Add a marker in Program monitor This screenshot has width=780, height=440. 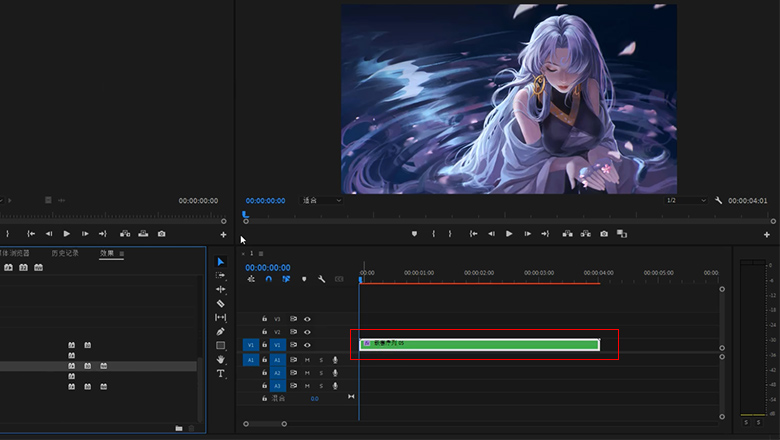tap(414, 234)
